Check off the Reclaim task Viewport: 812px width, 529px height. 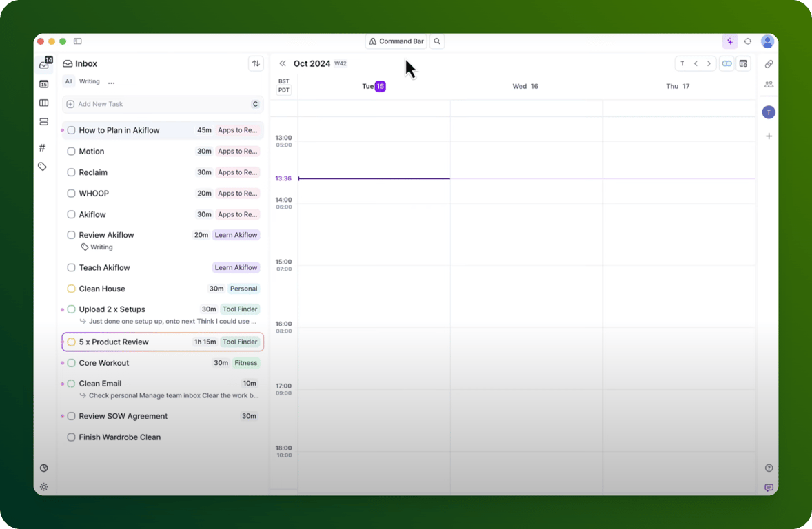click(72, 172)
